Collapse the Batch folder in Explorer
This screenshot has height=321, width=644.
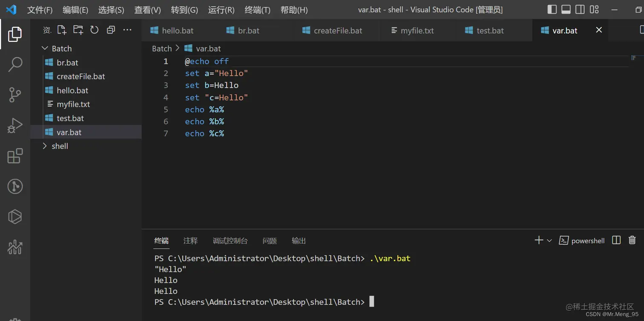pyautogui.click(x=45, y=49)
